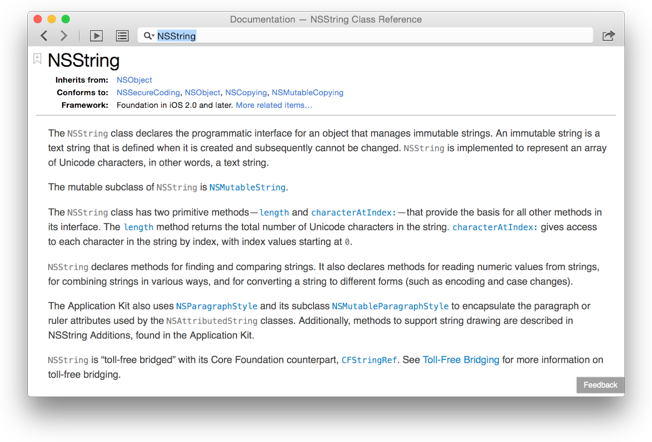
Task: Click the Share icon in toolbar
Action: pos(608,36)
